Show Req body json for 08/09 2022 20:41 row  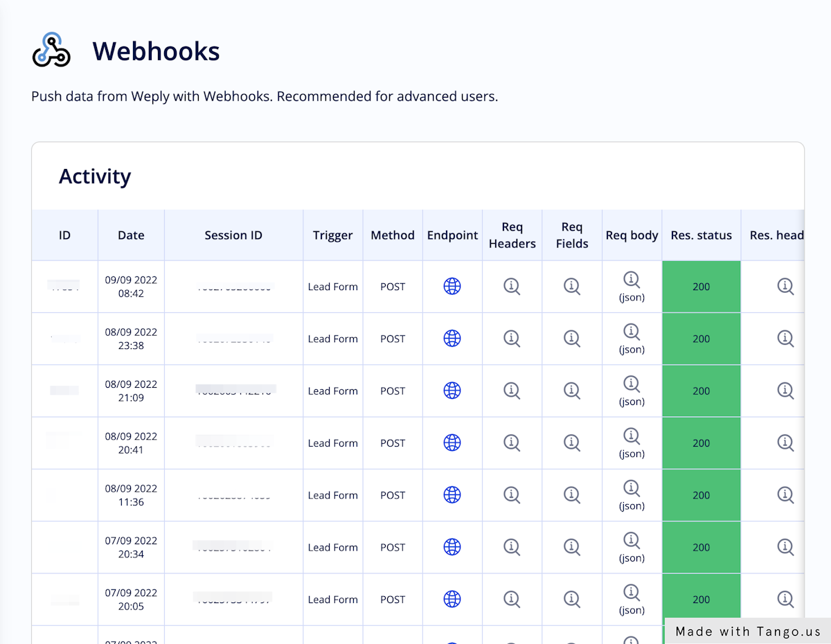[632, 436]
